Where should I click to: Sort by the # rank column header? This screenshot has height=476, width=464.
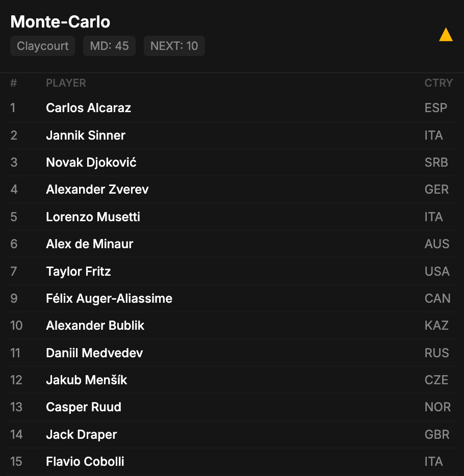tap(14, 83)
